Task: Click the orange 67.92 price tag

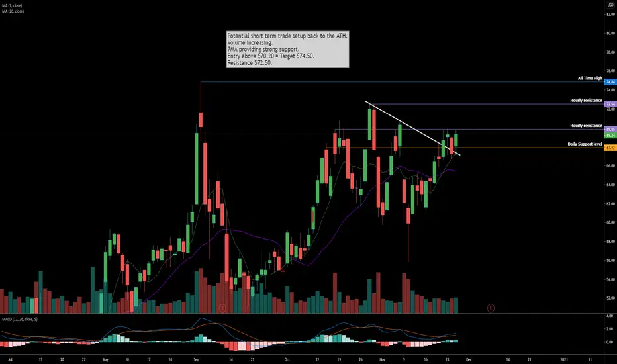Action: click(x=610, y=148)
